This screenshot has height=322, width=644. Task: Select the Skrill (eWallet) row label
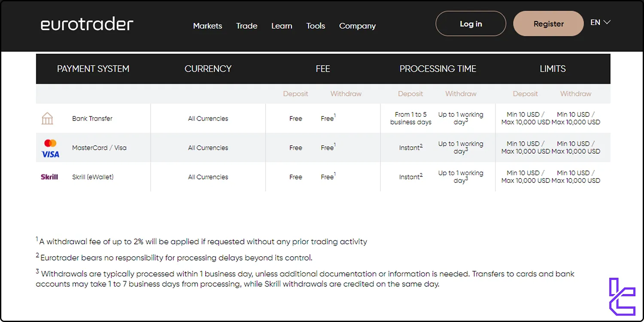tap(93, 177)
